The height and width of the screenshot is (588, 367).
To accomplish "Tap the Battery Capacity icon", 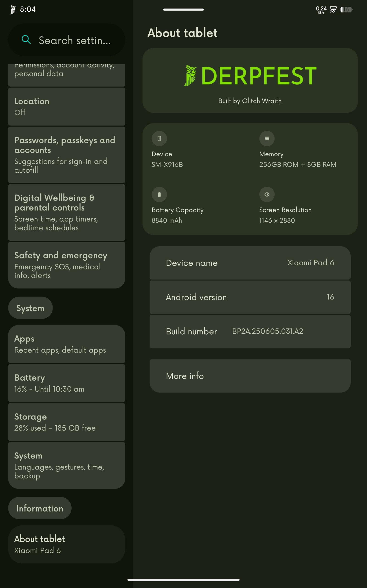I will tap(159, 194).
